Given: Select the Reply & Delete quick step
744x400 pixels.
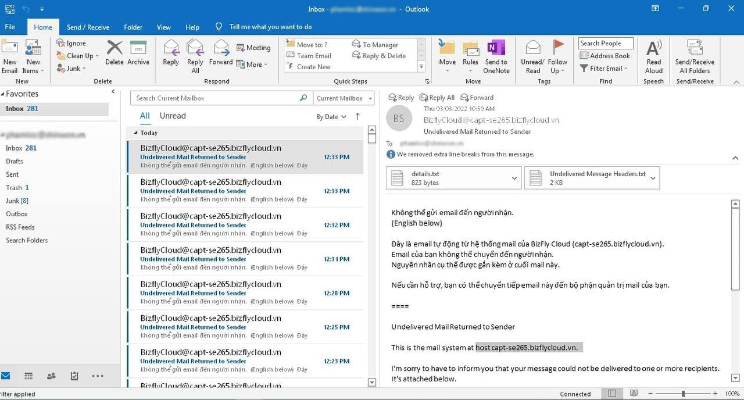Looking at the screenshot, I should click(379, 56).
